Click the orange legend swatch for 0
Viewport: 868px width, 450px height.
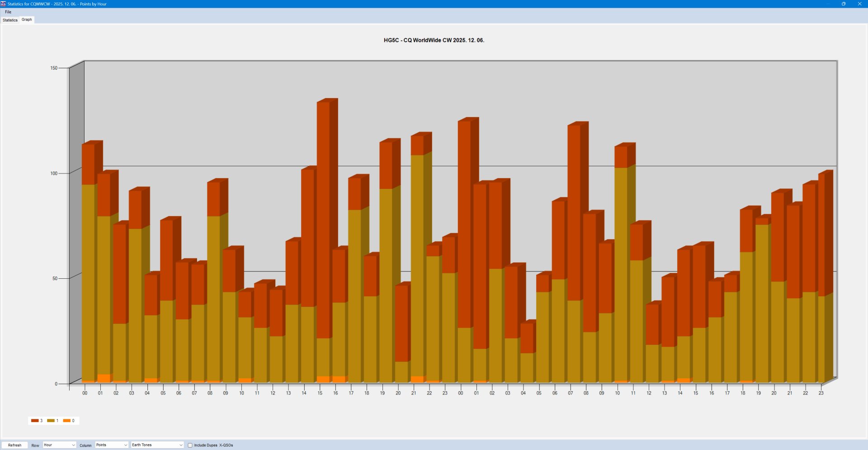(67, 421)
